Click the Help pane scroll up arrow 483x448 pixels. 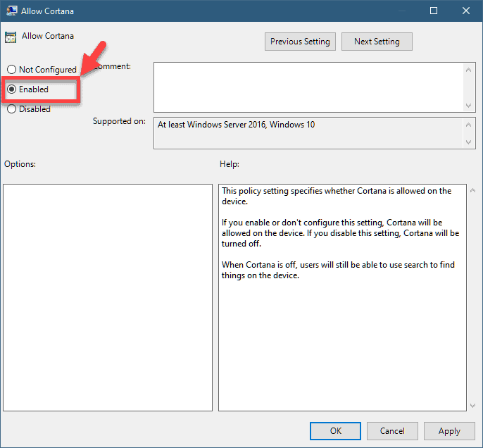pyautogui.click(x=472, y=191)
